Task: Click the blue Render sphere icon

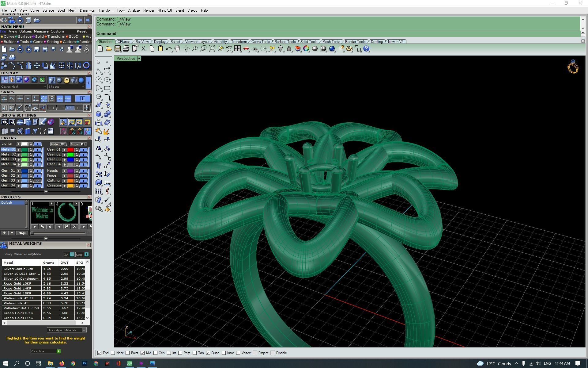Action: click(332, 49)
